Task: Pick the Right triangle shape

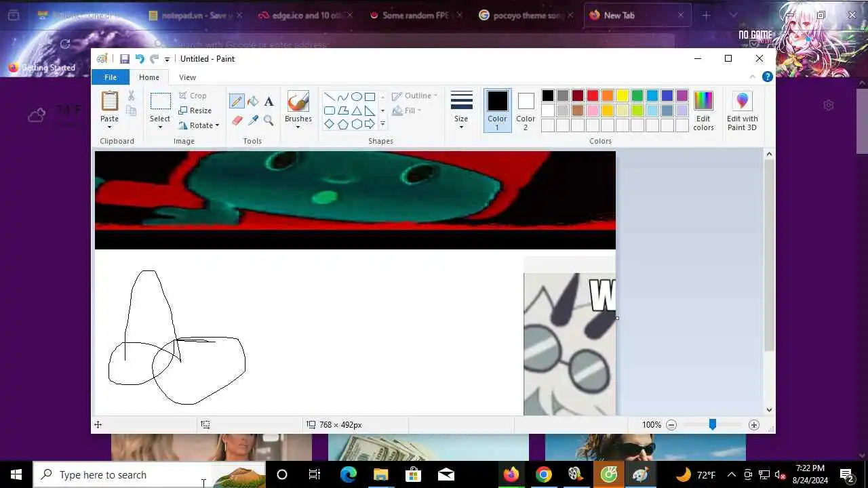Action: 370,110
